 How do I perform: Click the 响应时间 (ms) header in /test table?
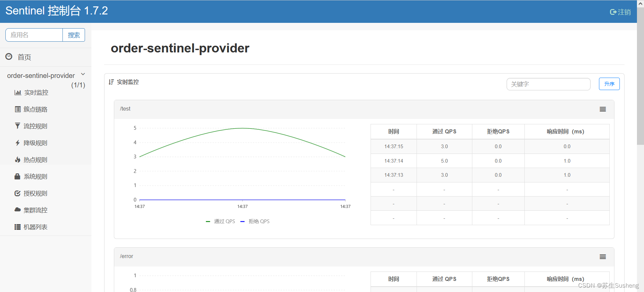[x=567, y=131]
